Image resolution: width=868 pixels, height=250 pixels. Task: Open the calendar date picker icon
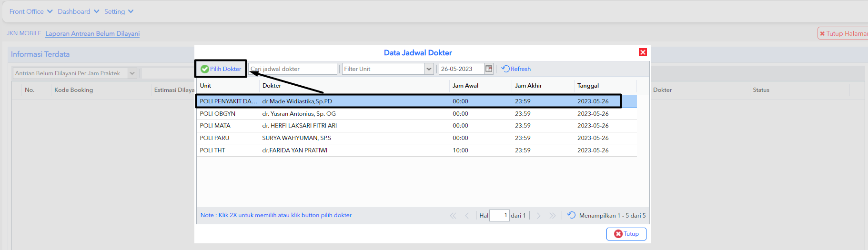(489, 69)
